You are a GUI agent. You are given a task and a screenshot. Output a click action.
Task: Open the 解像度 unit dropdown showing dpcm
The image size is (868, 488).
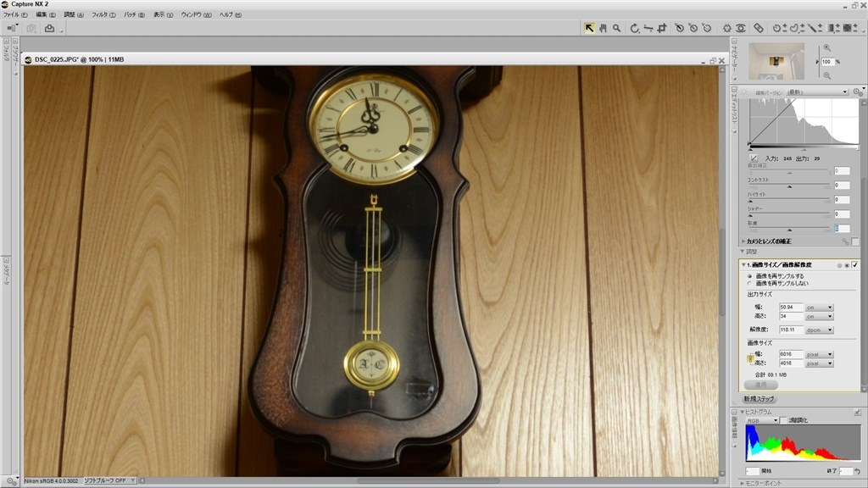[821, 330]
